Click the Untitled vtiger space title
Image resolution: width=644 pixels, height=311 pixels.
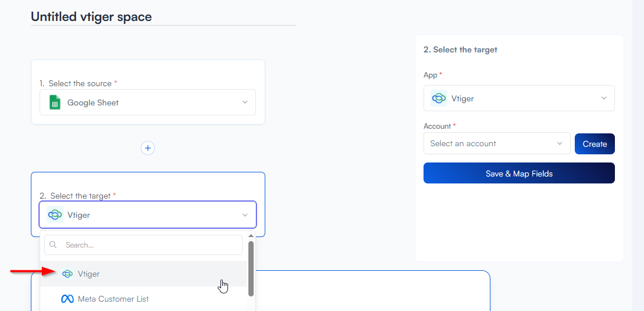(91, 17)
